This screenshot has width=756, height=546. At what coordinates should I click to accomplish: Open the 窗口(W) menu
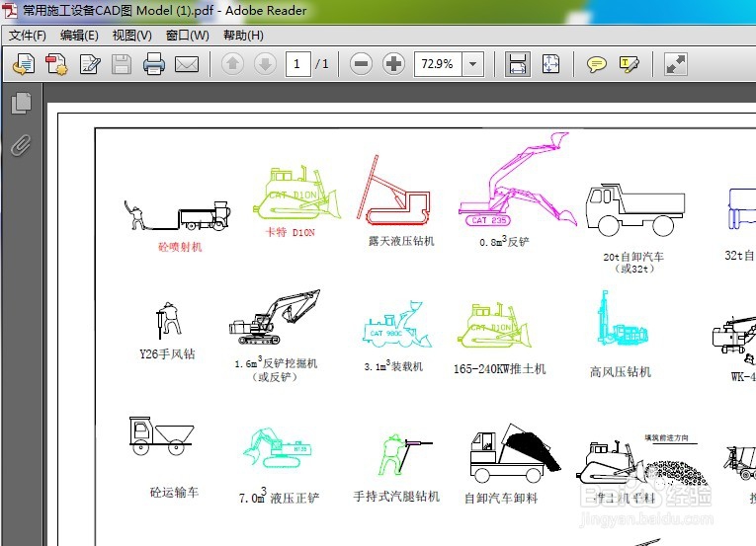(x=188, y=36)
